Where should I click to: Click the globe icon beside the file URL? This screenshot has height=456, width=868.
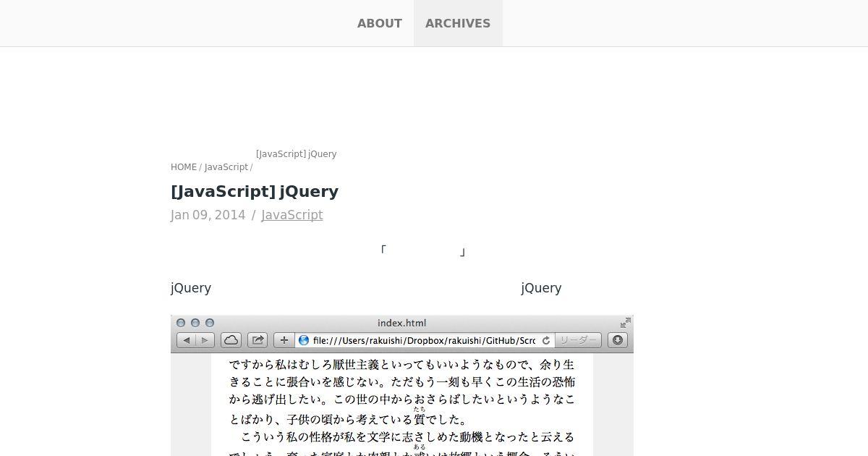tap(304, 340)
